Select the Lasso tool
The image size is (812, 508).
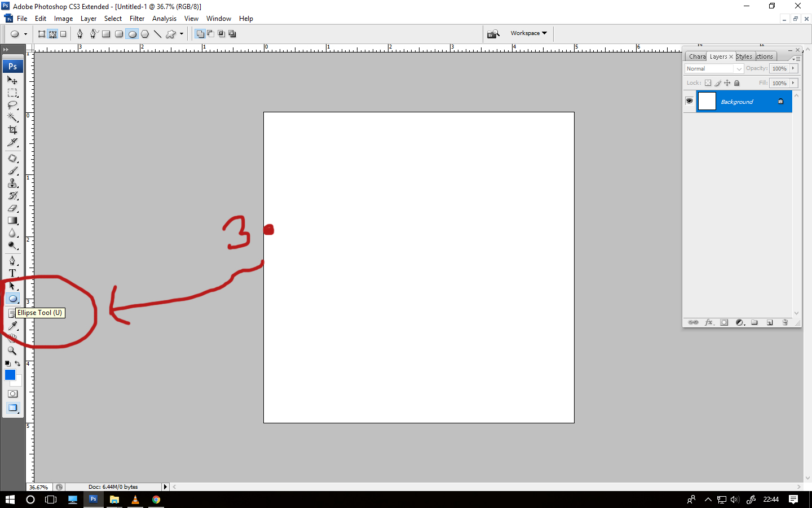coord(12,105)
